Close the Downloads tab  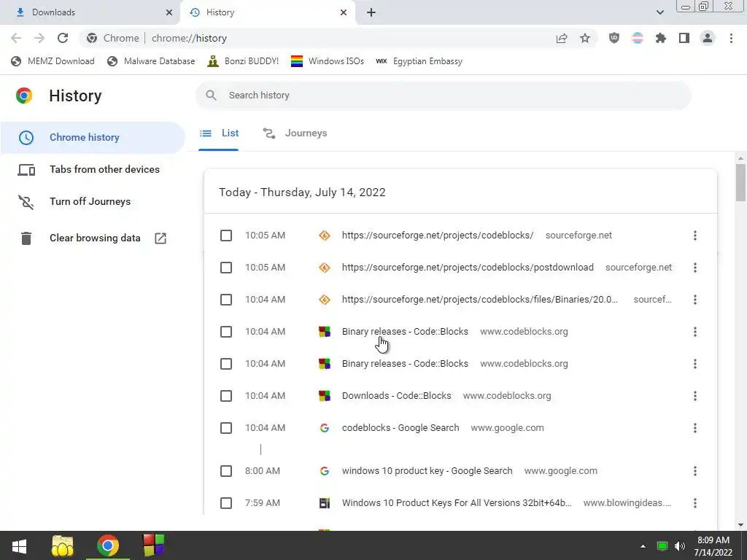(x=169, y=12)
